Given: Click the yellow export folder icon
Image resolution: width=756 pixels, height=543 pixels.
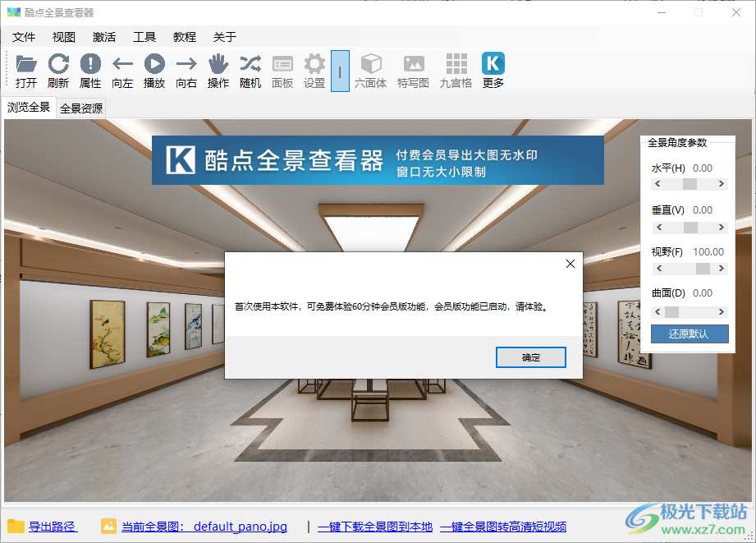Looking at the screenshot, I should (16, 526).
